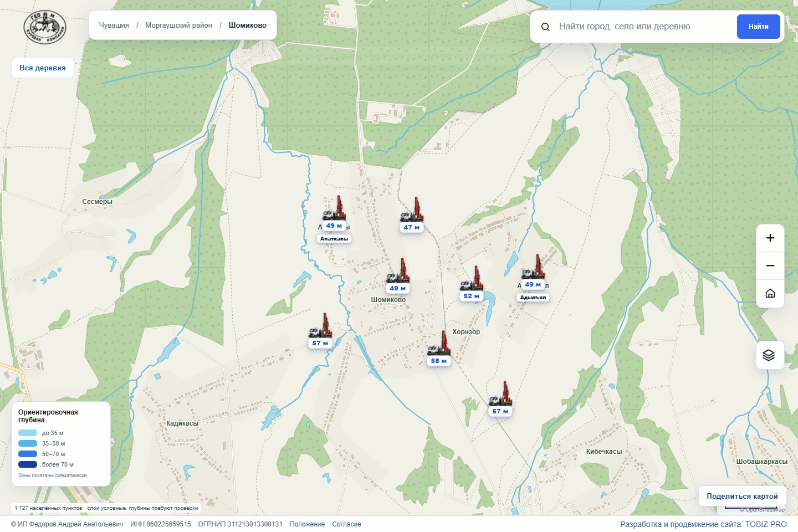Screen dimensions: 798x532
Task: Click the Сесмеры village label
Action: click(x=98, y=202)
